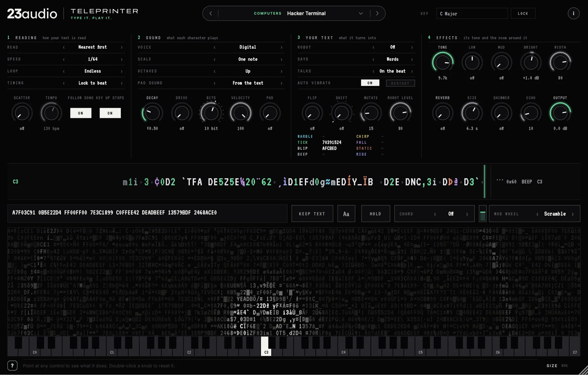This screenshot has width=588, height=375.
Task: Click the TONE knob
Action: 443,62
